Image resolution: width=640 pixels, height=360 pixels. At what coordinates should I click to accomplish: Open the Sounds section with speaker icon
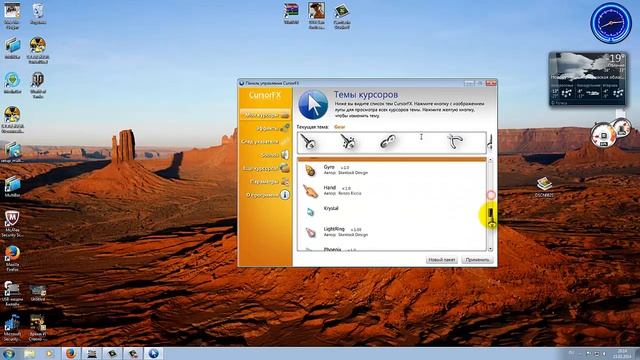pos(275,155)
